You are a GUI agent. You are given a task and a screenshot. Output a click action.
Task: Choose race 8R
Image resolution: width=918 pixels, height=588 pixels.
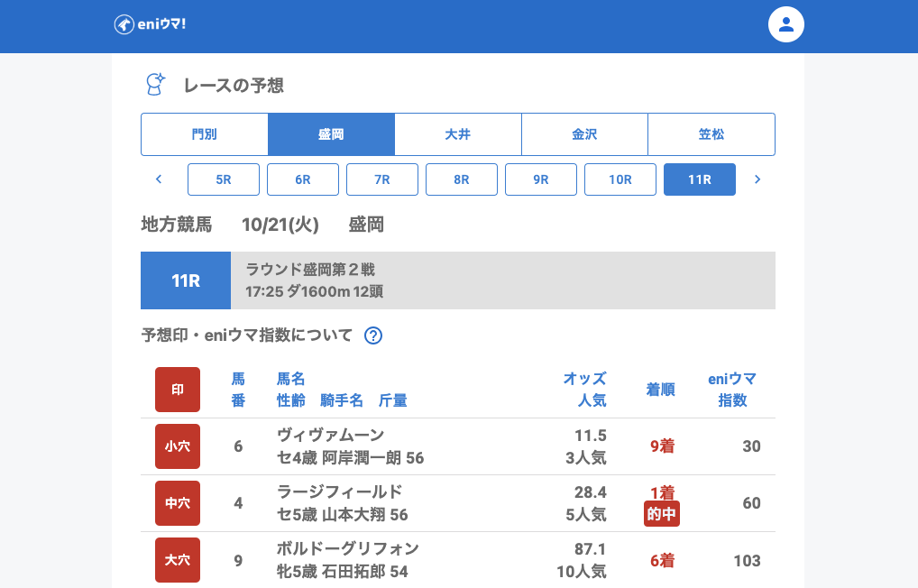[462, 179]
